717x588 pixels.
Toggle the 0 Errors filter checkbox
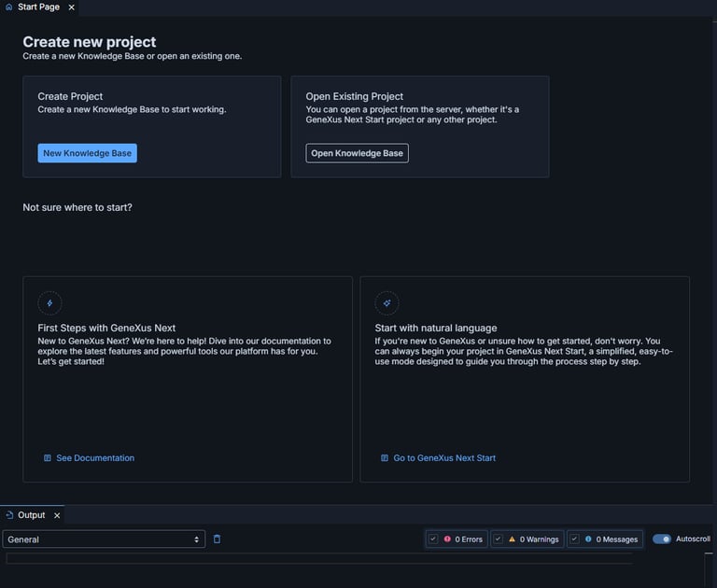click(x=433, y=539)
